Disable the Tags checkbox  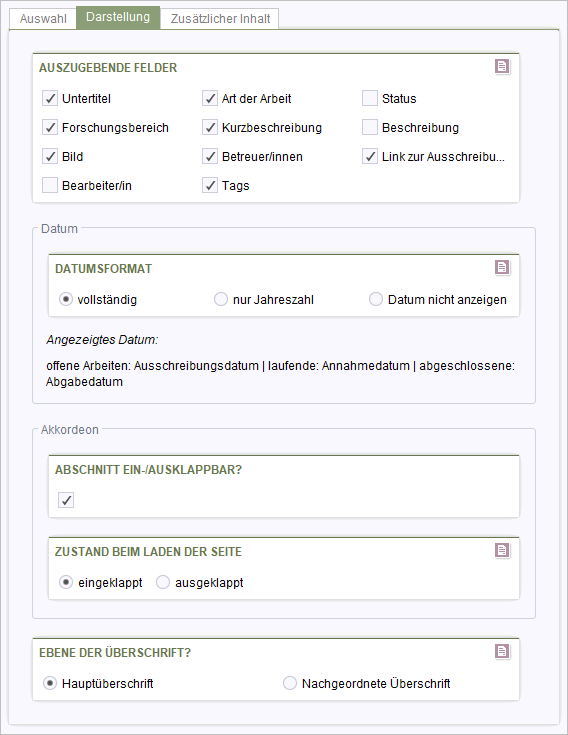pyautogui.click(x=210, y=185)
